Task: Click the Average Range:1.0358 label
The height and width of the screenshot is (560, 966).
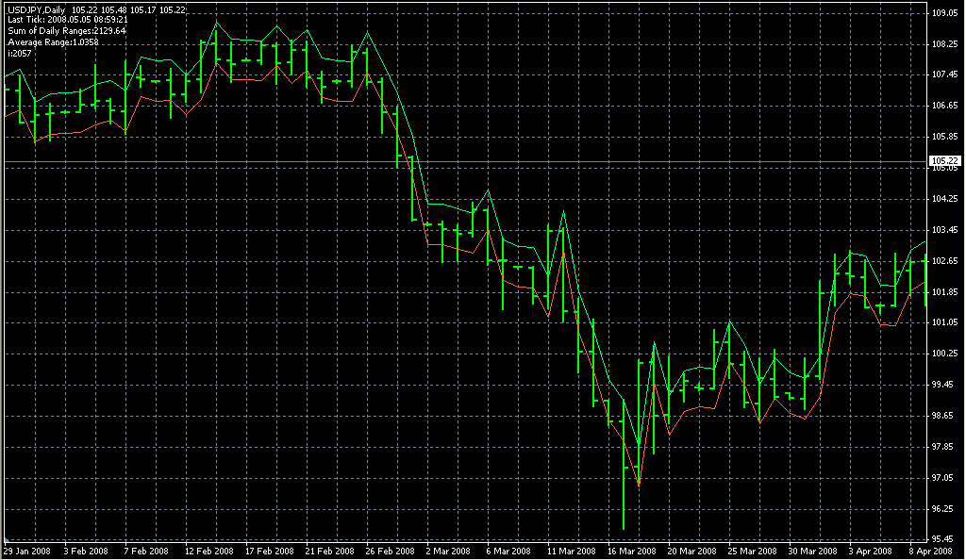Action: click(x=53, y=42)
